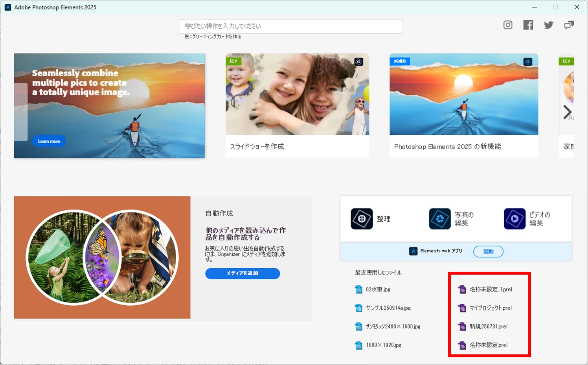Image resolution: width=588 pixels, height=365 pixels.
Task: Click the 自動作成 butterfly collage image
Action: (102, 257)
